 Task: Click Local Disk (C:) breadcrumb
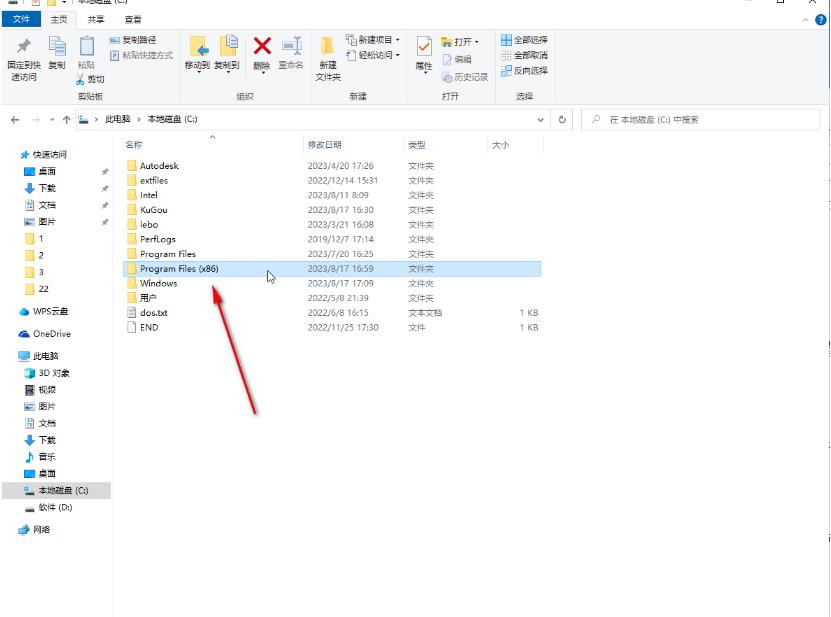tap(172, 119)
